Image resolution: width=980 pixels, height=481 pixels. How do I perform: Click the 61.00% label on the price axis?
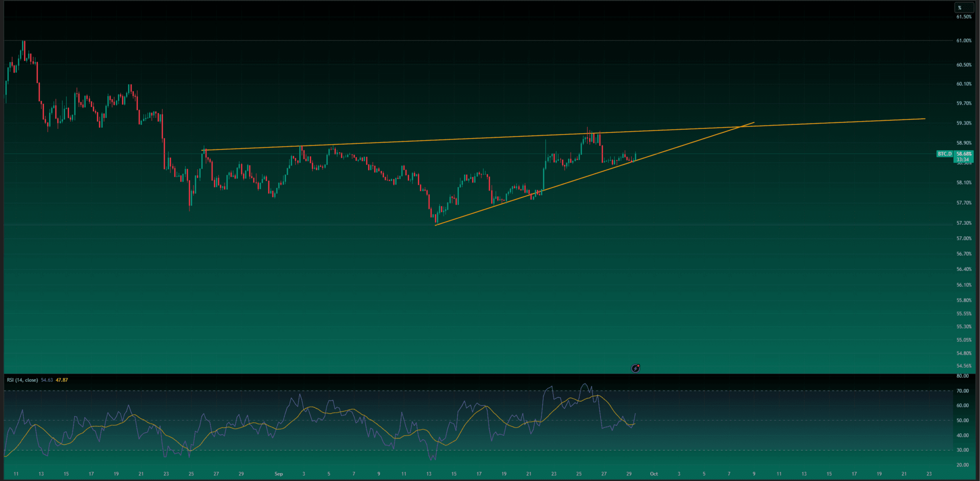coord(963,40)
